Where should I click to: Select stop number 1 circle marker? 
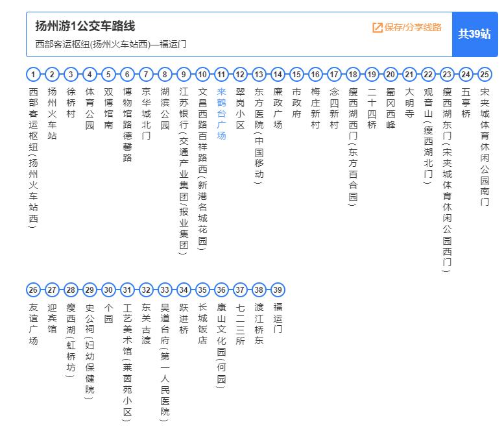(x=33, y=75)
